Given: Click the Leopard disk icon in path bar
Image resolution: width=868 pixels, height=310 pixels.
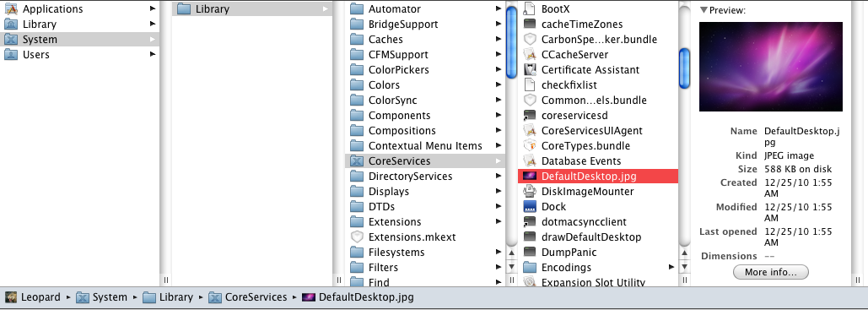Looking at the screenshot, I should click(11, 297).
